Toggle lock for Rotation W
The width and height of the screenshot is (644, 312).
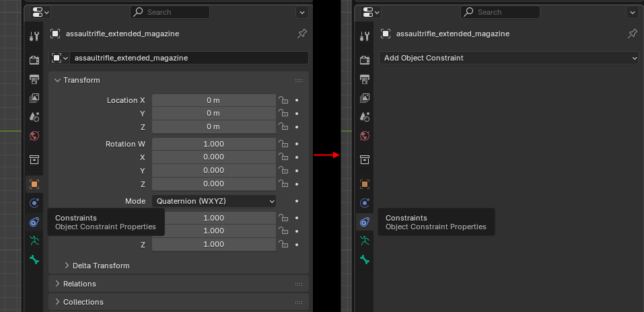[x=283, y=144]
